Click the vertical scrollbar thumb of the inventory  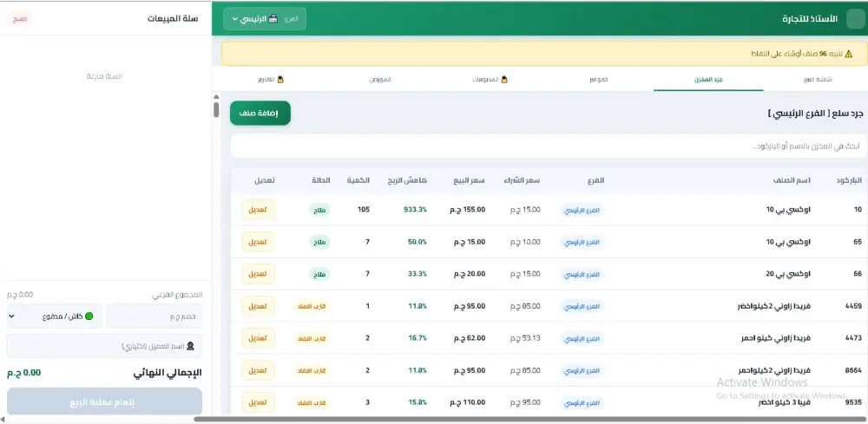[x=216, y=109]
